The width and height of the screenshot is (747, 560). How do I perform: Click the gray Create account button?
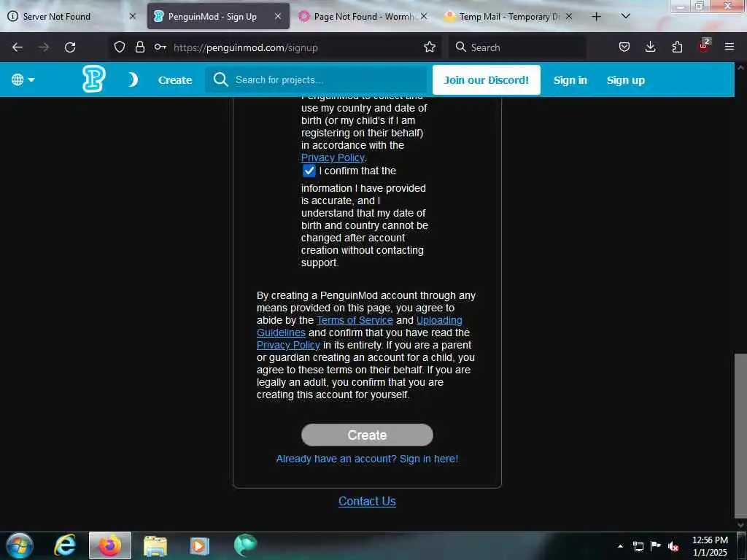tap(367, 435)
